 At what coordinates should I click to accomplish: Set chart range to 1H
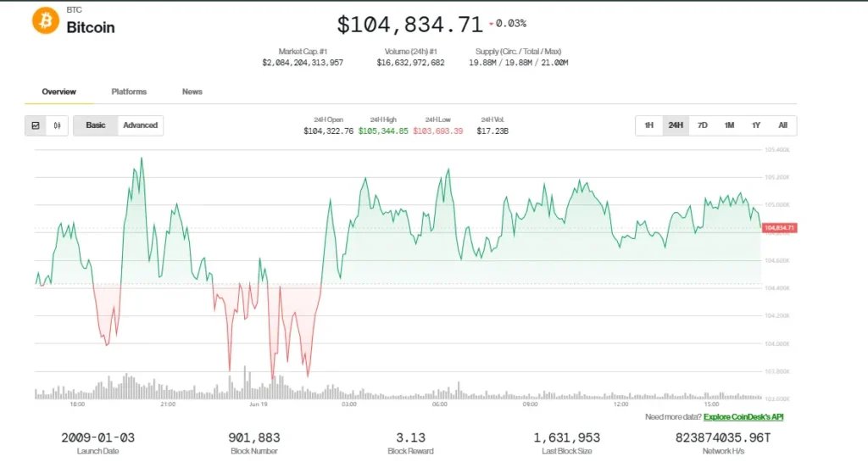648,125
